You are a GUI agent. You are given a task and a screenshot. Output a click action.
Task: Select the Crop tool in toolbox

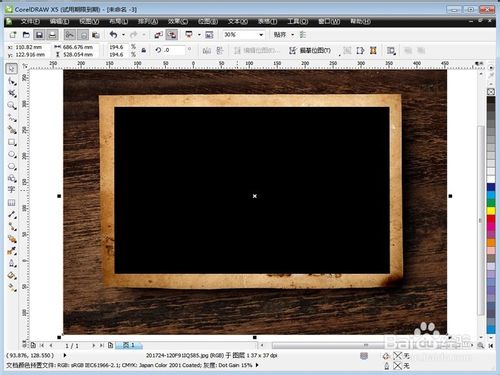point(12,93)
